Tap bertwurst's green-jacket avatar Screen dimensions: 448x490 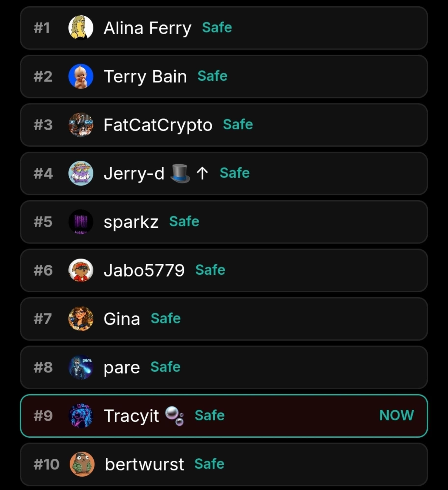click(x=82, y=464)
